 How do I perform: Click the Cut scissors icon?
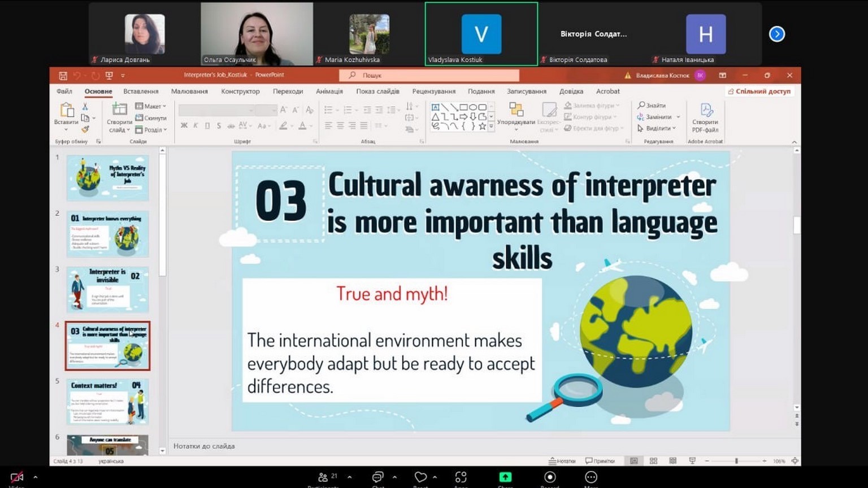pos(85,106)
